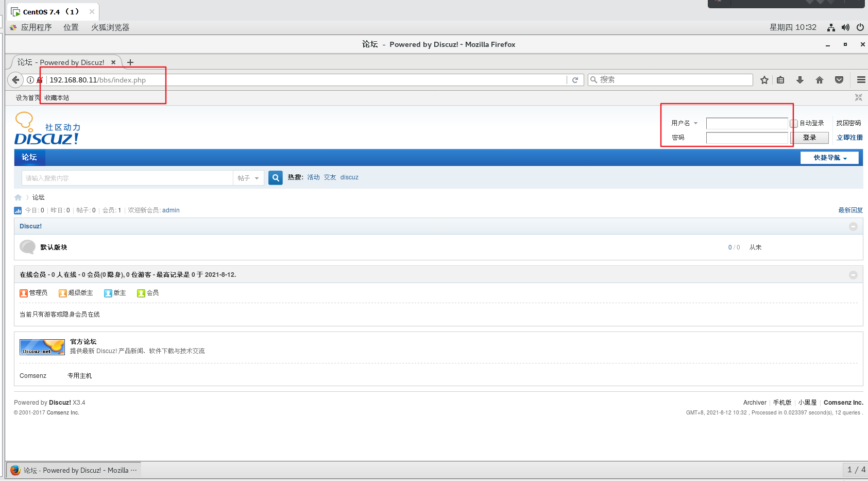The image size is (868, 481).
Task: Click the 官方论坛 link
Action: coord(83,342)
